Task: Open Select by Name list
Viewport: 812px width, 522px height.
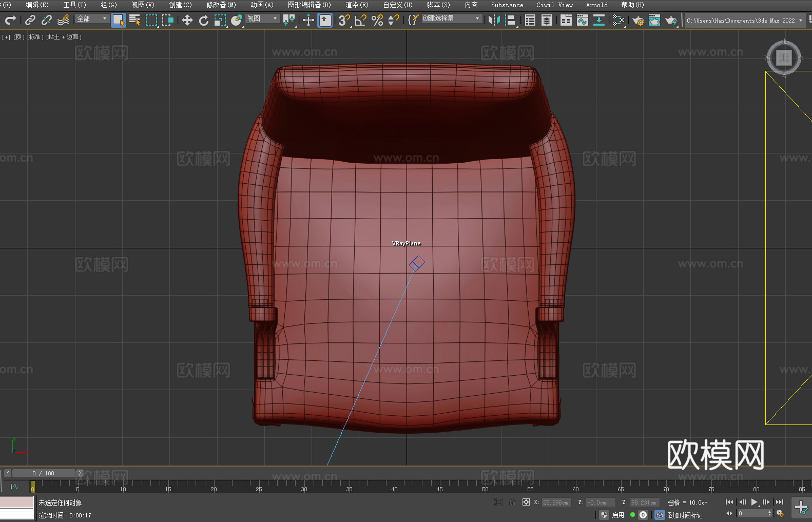Action: (135, 20)
